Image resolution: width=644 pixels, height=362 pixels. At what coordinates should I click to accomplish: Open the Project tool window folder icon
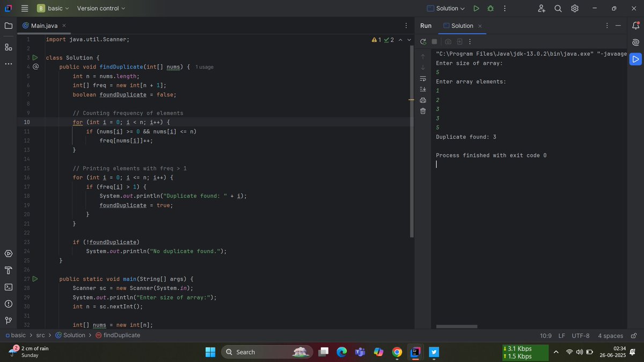tap(8, 26)
